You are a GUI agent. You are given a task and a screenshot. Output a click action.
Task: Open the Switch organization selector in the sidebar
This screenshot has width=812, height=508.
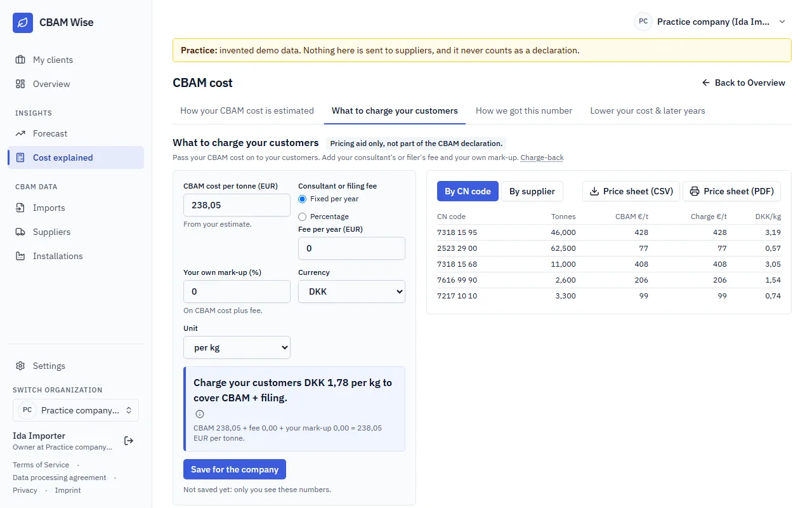click(x=75, y=410)
